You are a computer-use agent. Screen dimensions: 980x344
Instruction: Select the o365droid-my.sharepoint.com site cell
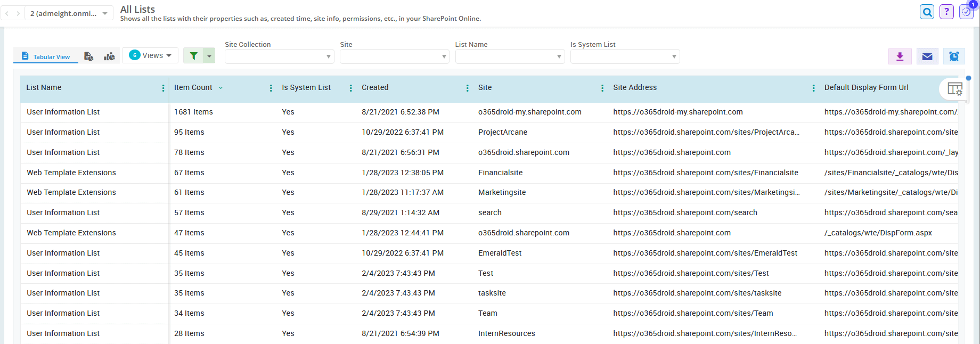pos(529,112)
